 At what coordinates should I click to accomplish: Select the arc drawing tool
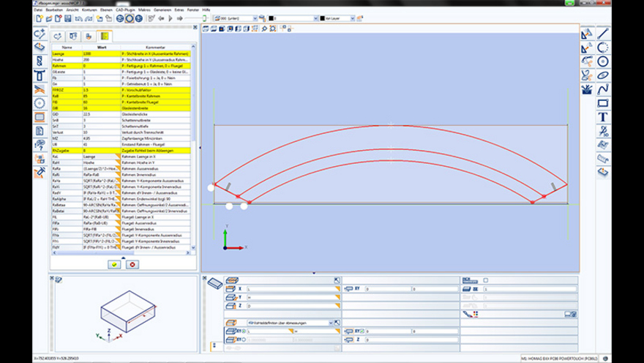click(603, 48)
